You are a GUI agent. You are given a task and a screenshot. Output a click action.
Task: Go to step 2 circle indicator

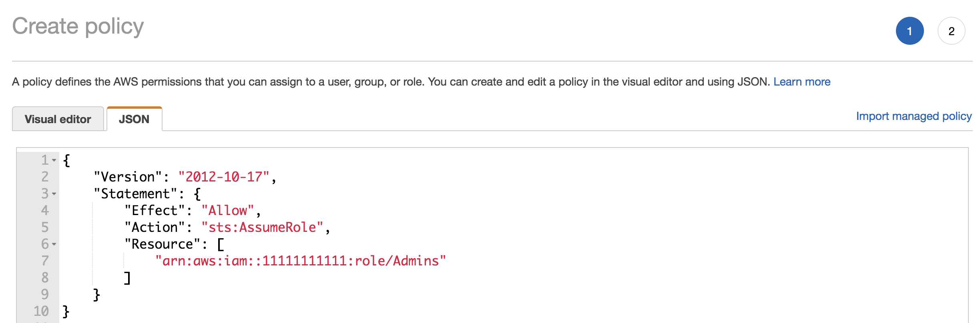click(x=951, y=31)
